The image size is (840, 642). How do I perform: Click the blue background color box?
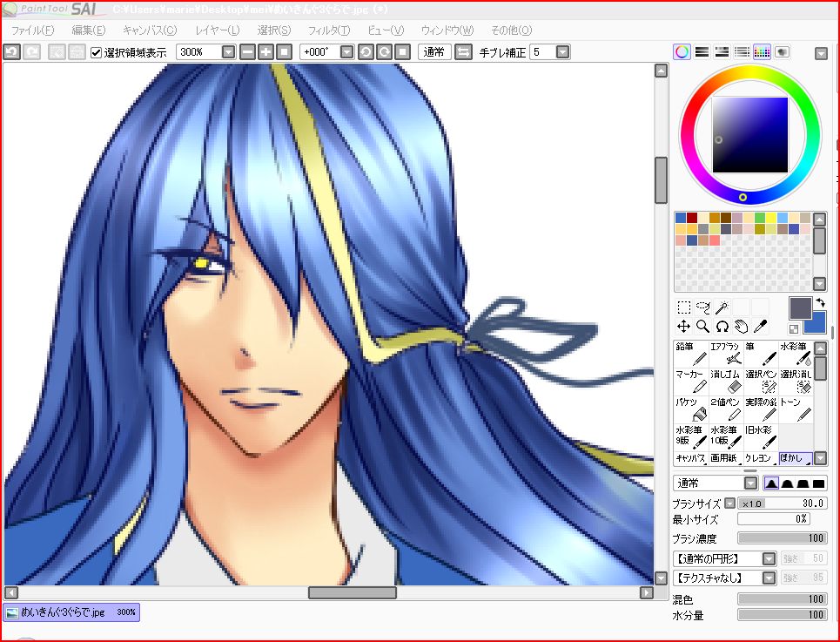817,326
